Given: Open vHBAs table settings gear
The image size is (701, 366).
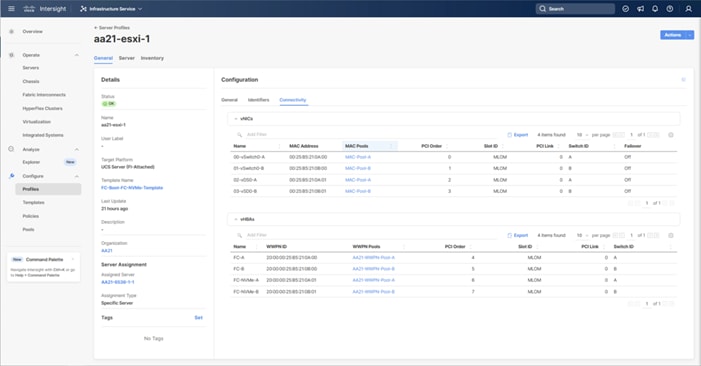Looking at the screenshot, I should click(671, 236).
